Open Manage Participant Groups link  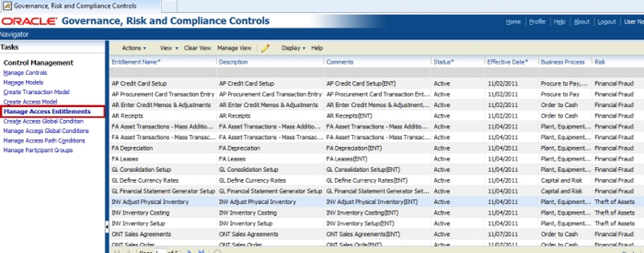[38, 151]
